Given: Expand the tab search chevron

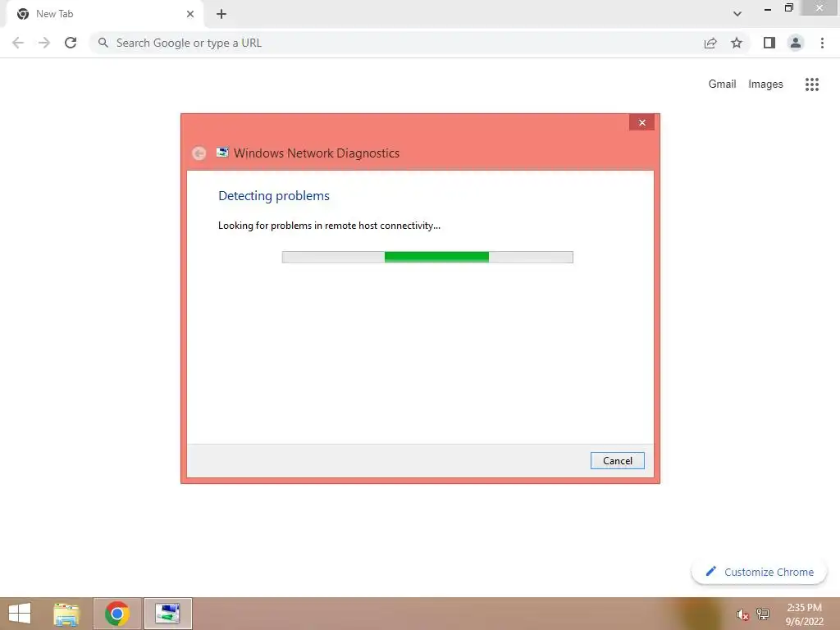Looking at the screenshot, I should [737, 14].
